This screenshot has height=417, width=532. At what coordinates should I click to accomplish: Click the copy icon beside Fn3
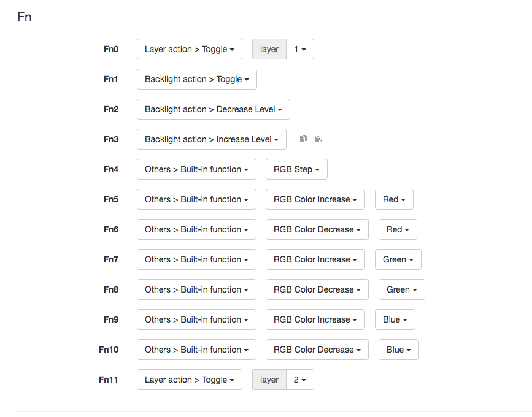pos(303,139)
